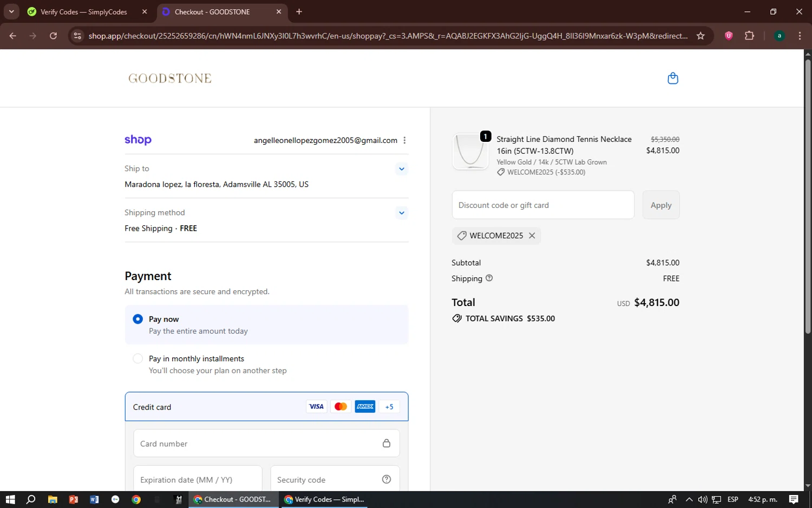Focus the Security code field
This screenshot has width=812, height=508.
click(x=335, y=479)
